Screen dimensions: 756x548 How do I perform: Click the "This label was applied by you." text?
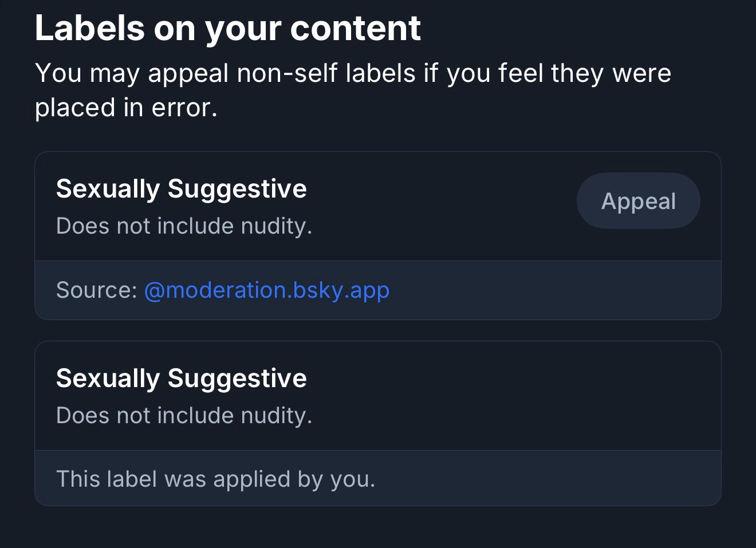coord(215,479)
